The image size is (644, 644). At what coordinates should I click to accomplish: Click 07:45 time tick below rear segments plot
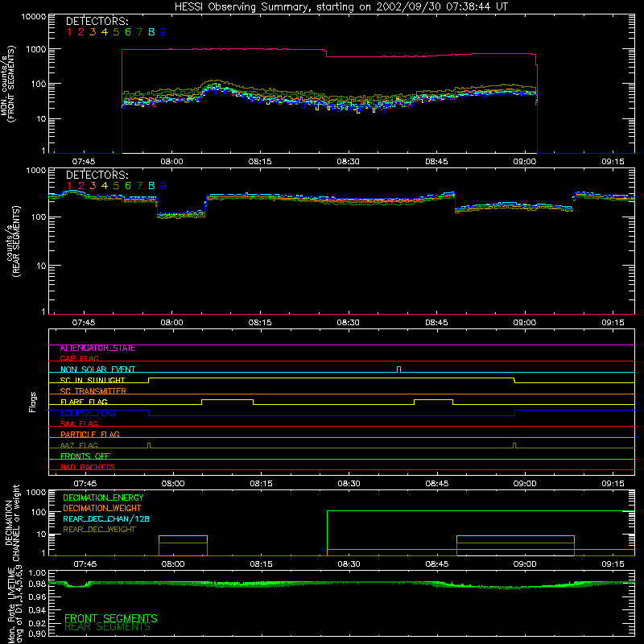tap(84, 323)
